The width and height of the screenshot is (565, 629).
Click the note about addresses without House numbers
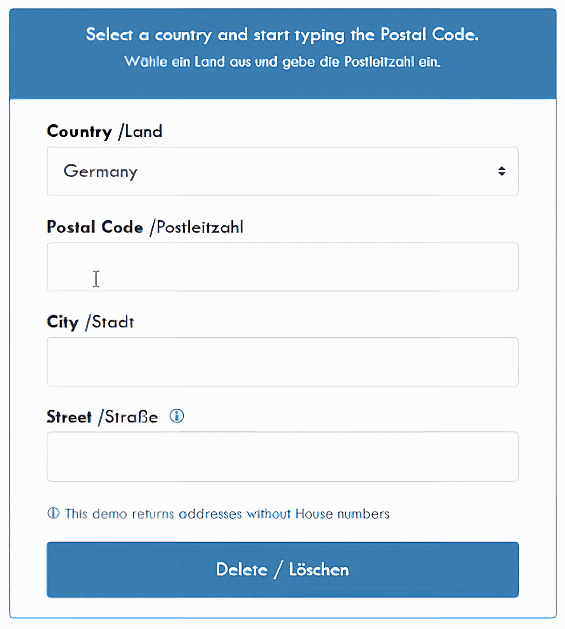[x=227, y=514]
